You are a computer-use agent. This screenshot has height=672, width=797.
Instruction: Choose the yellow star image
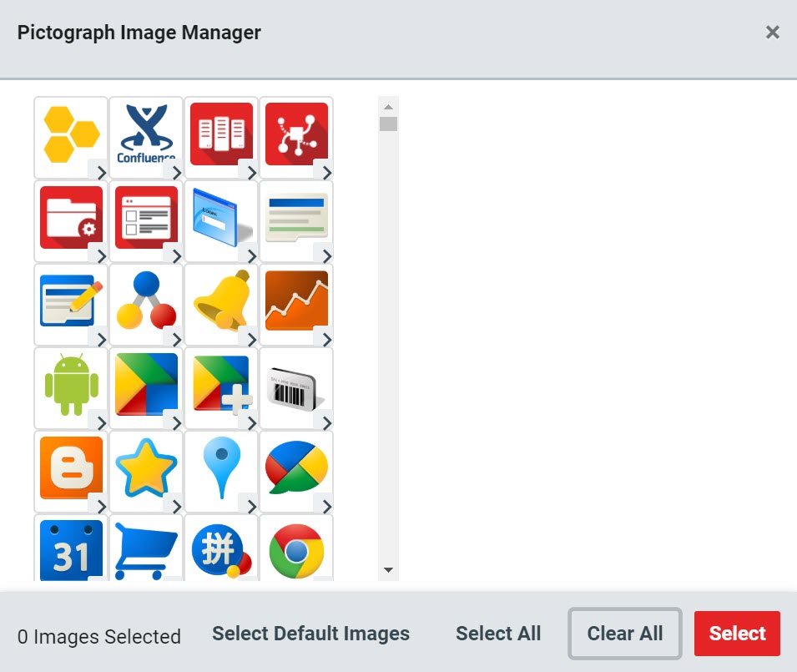pos(146,467)
